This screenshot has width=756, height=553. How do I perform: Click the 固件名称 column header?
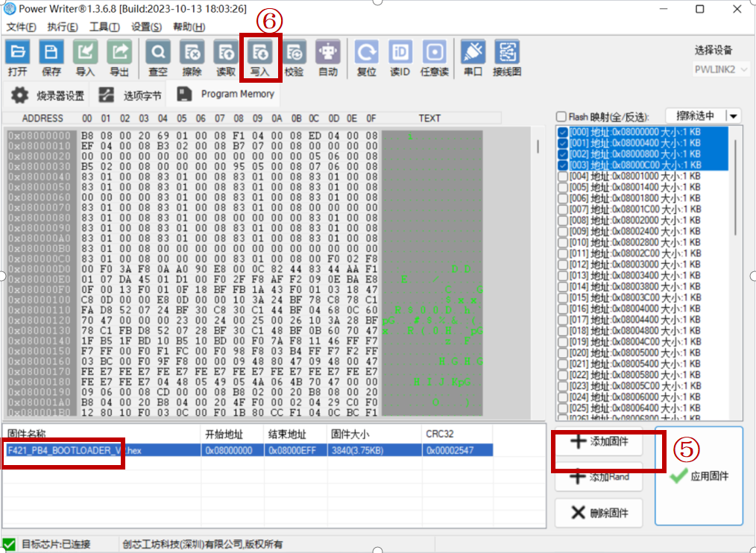click(102, 434)
